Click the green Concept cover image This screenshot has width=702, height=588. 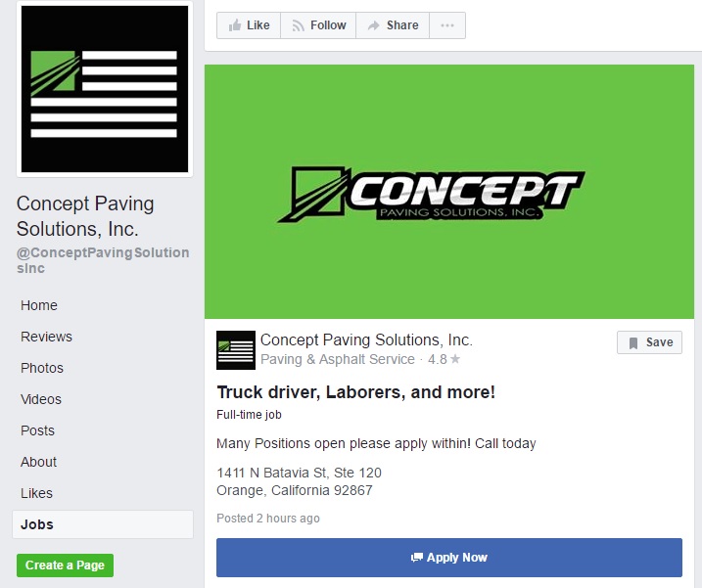click(449, 192)
